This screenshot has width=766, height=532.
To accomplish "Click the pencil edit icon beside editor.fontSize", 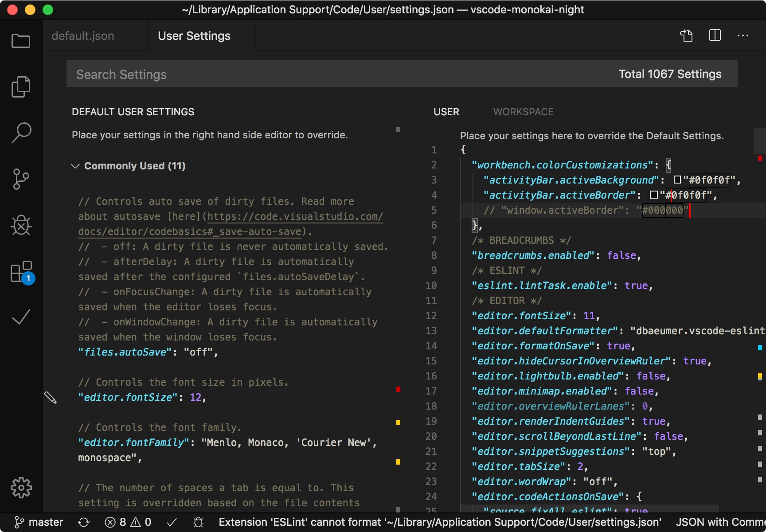I will (x=51, y=398).
